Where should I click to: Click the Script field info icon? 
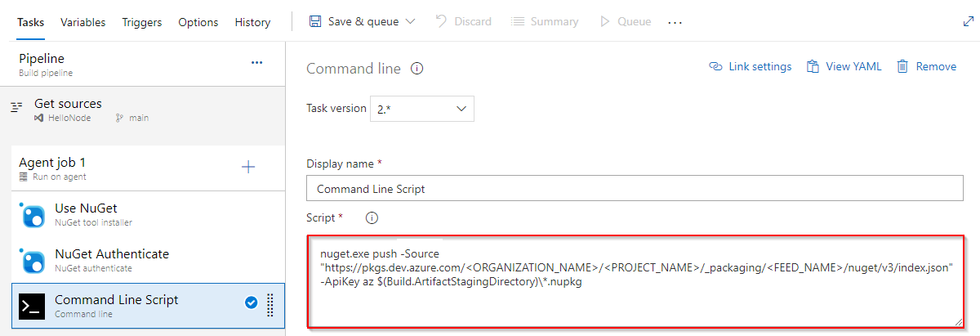(372, 218)
